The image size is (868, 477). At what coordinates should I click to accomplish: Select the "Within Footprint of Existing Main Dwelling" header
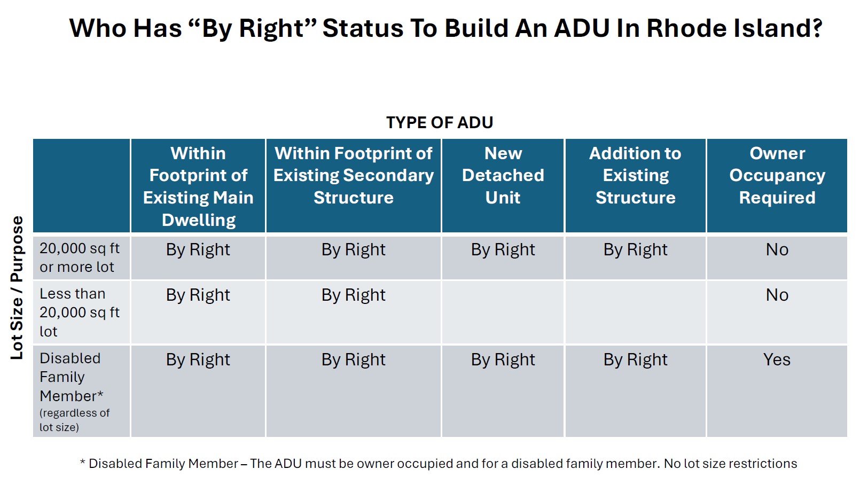(x=198, y=186)
